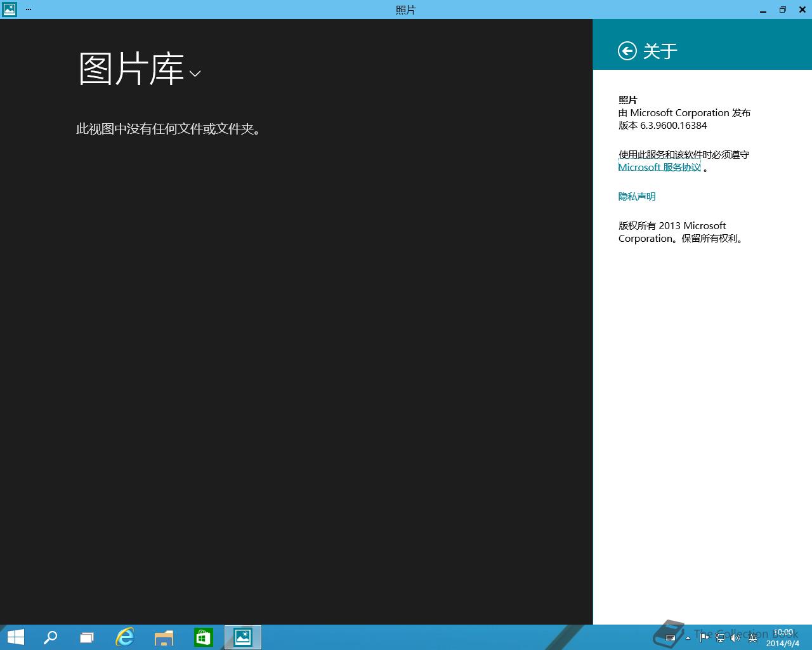Click the version text 6.3.9600.16384

674,126
